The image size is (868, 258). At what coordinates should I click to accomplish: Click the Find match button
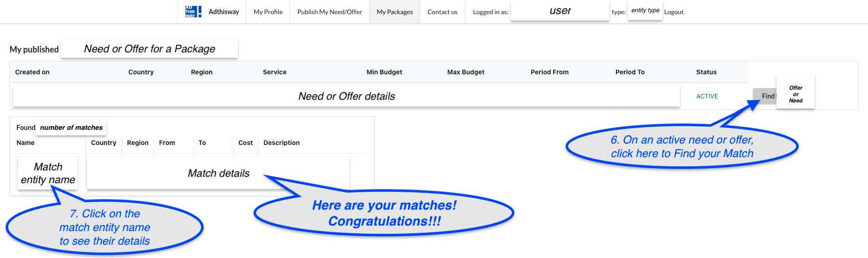(765, 96)
